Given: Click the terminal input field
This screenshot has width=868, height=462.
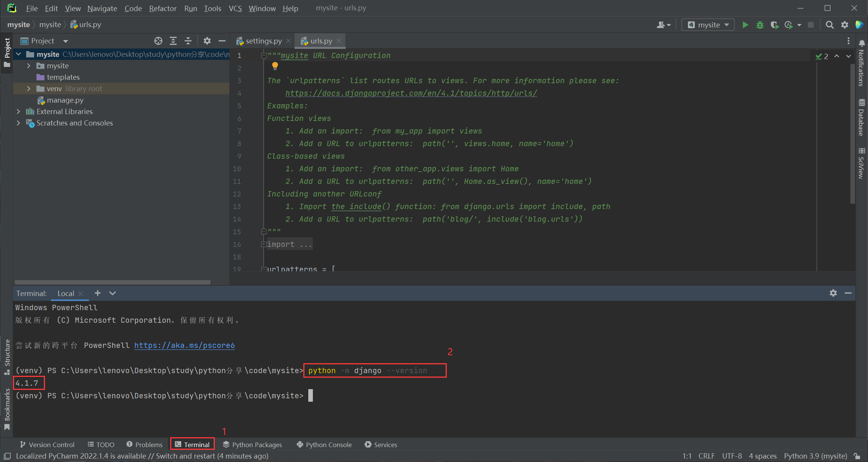Looking at the screenshot, I should point(310,395).
